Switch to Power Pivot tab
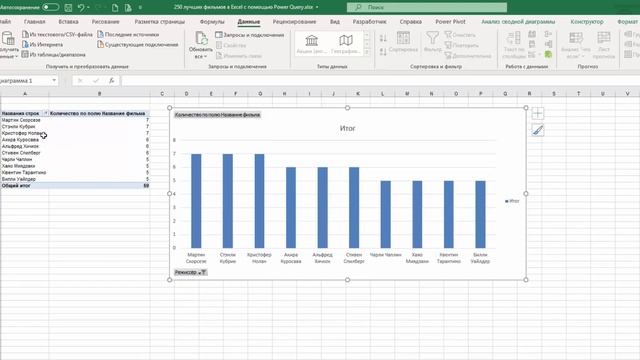Viewport: 640px width, 360px height. pyautogui.click(x=450, y=22)
